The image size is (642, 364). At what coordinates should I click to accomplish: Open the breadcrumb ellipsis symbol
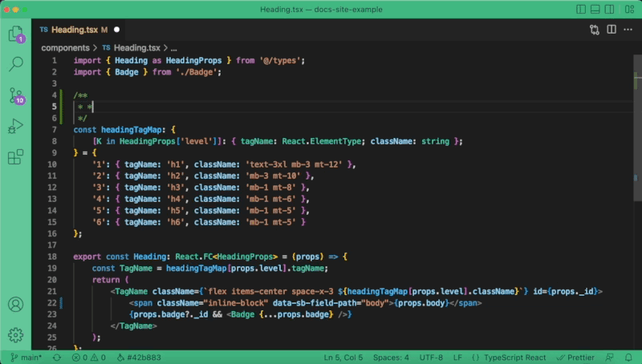point(174,48)
